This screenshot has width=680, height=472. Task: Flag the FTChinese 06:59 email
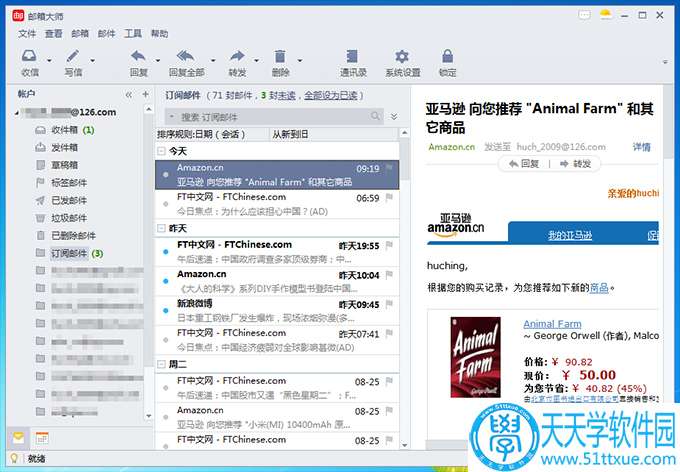[389, 197]
